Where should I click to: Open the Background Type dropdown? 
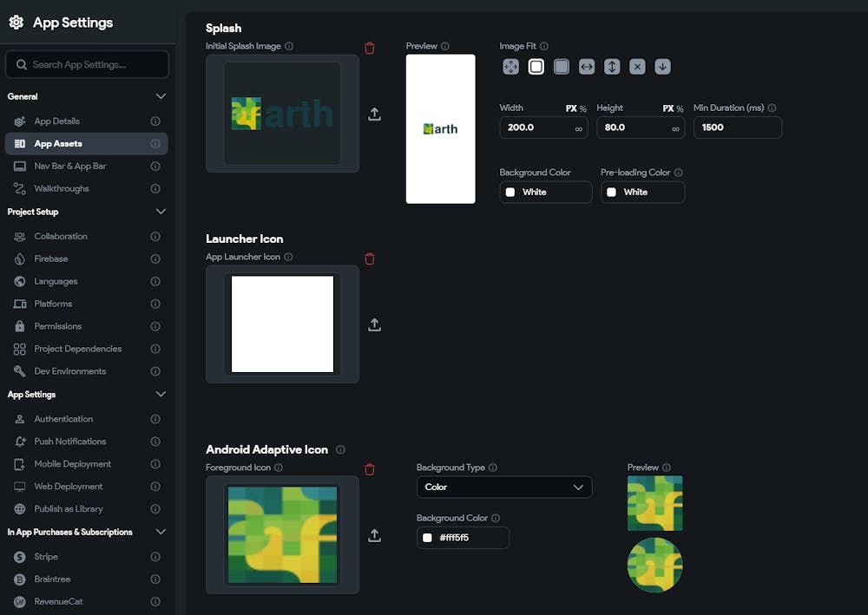click(x=504, y=487)
